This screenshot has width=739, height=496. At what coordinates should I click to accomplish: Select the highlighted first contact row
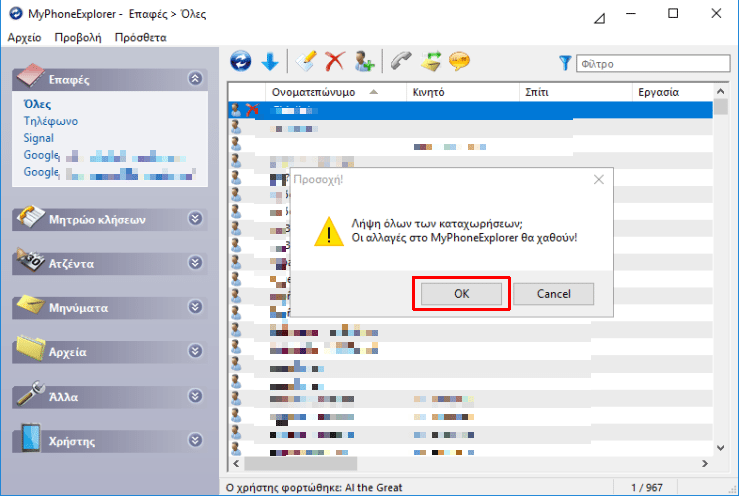[x=470, y=110]
